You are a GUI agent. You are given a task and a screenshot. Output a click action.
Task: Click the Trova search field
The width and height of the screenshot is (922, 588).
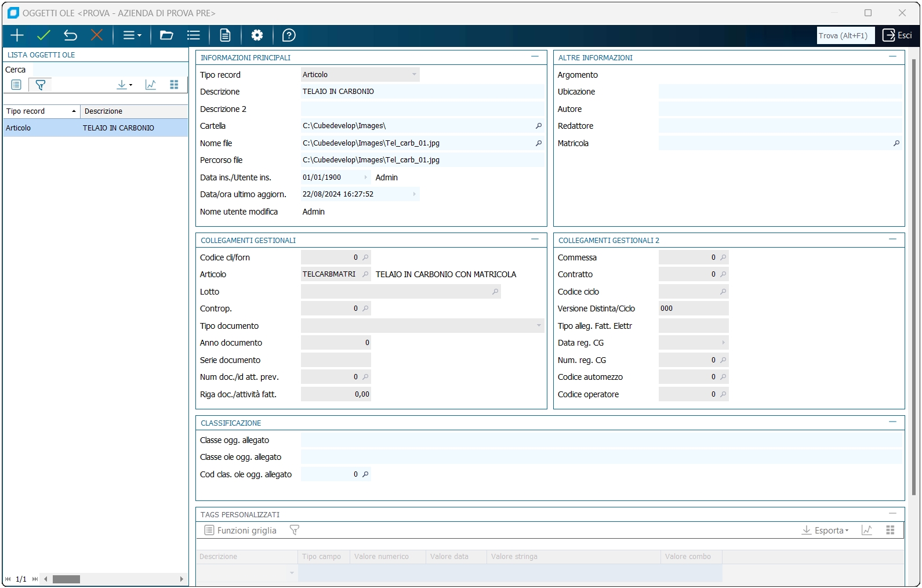[x=845, y=35]
